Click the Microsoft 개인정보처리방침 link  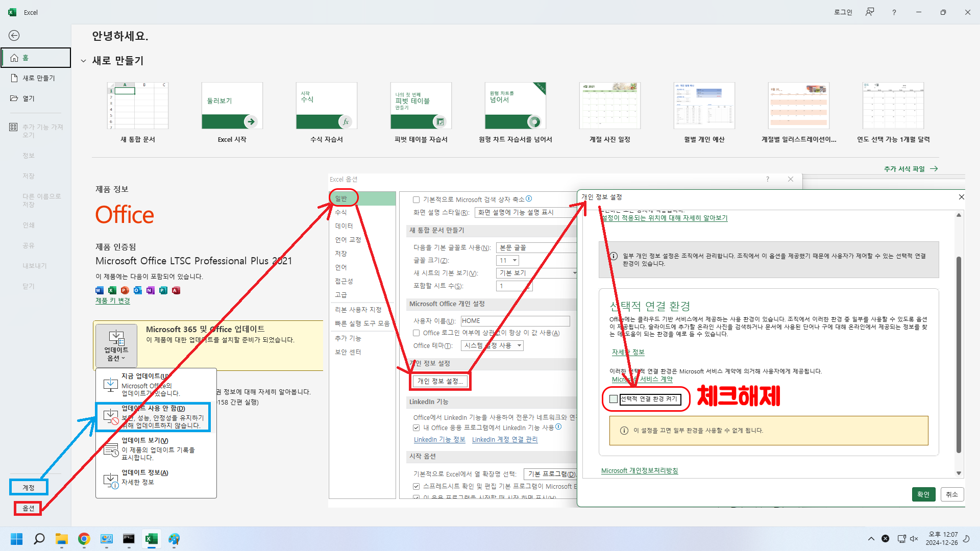(640, 470)
